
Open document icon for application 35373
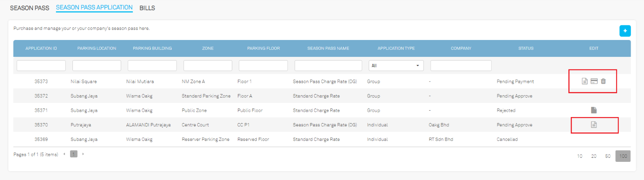pyautogui.click(x=585, y=81)
